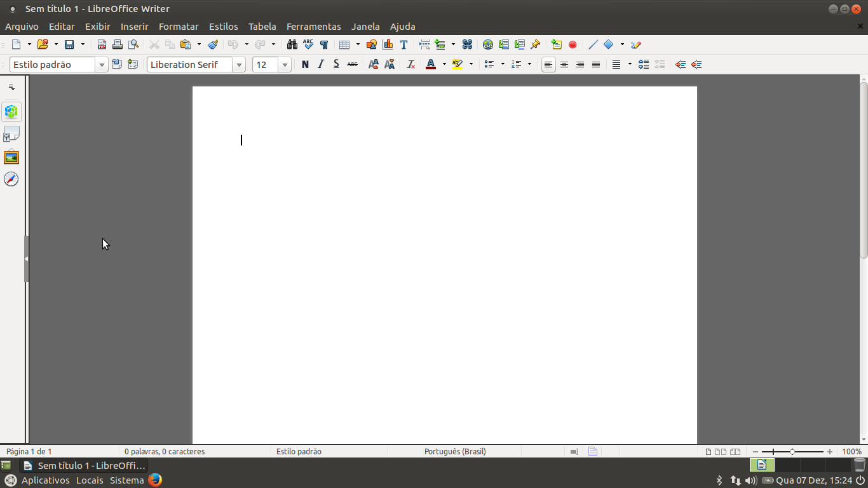Align the paragraph right
Screen dimensions: 868x488
580,64
